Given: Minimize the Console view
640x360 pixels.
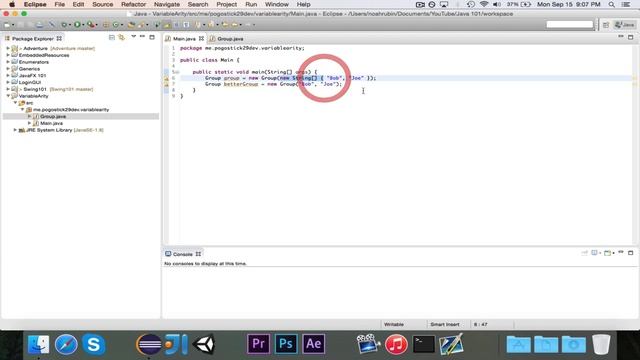Looking at the screenshot, I should click(621, 252).
